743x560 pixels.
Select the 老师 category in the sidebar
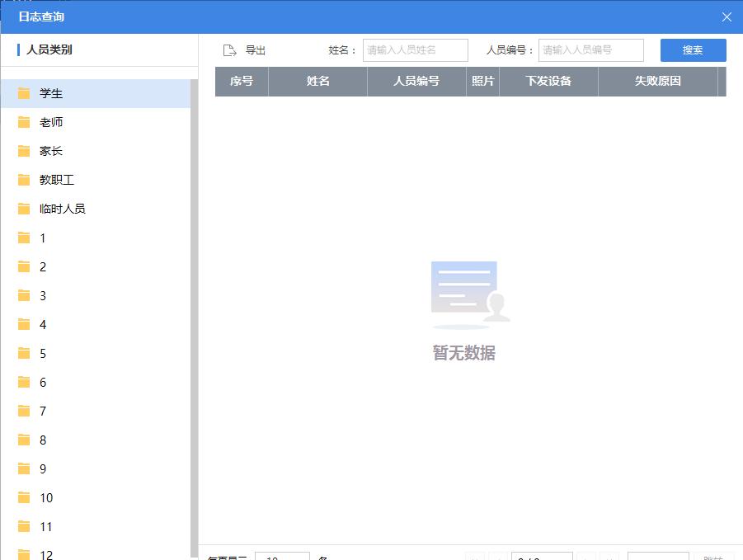tap(50, 122)
